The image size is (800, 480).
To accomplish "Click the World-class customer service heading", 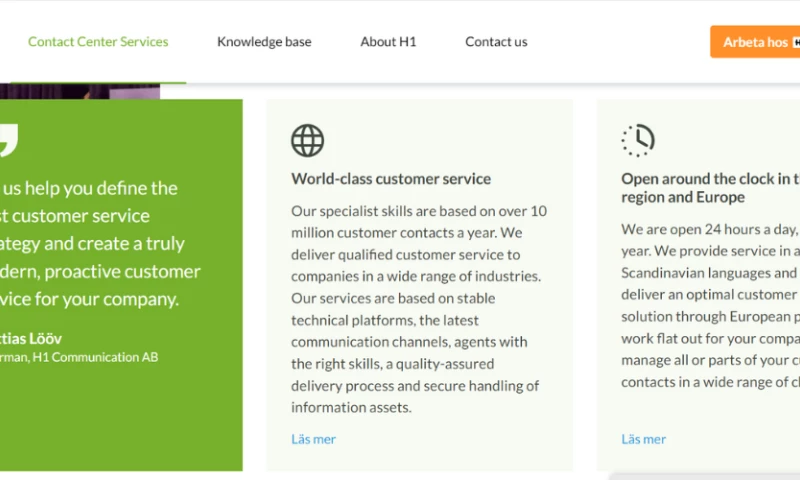I will (x=391, y=179).
